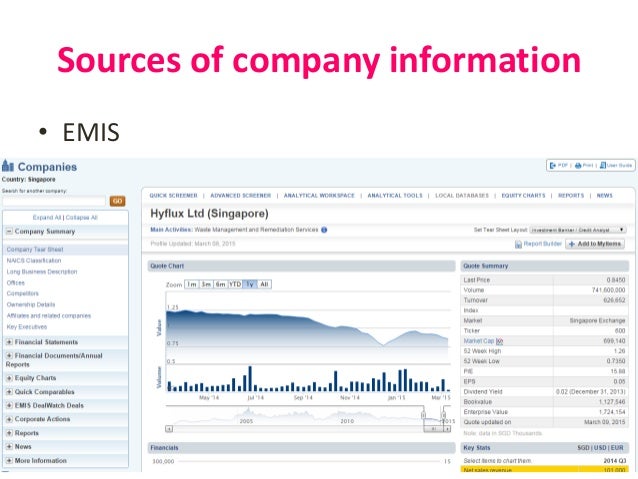Open Equity Charts top menu
The width and height of the screenshot is (638, 479).
click(523, 196)
